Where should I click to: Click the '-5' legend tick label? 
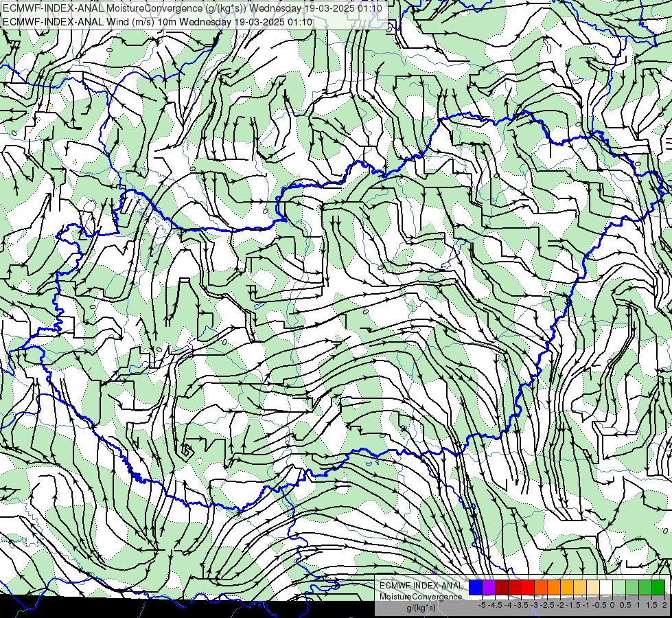pyautogui.click(x=482, y=605)
